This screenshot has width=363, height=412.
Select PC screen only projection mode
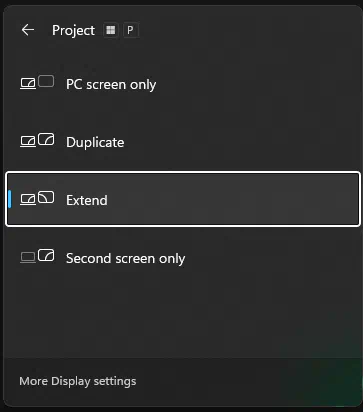pyautogui.click(x=183, y=84)
